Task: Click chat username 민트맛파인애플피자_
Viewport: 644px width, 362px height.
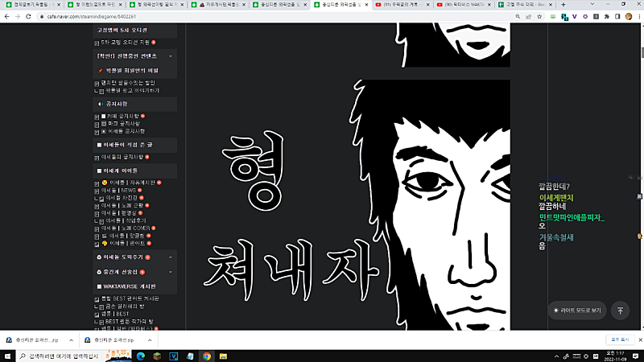Action: 572,217
